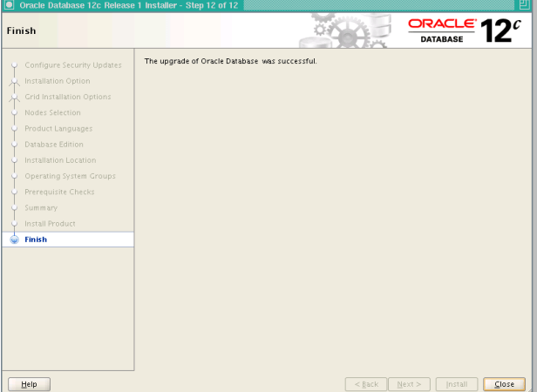Select Configure Security Updates step
Image resolution: width=537 pixels, height=392 pixels.
click(73, 65)
